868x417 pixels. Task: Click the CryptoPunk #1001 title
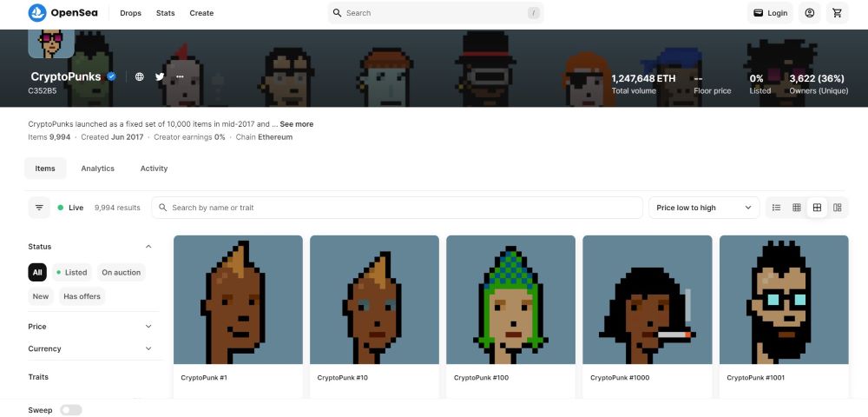(756, 378)
